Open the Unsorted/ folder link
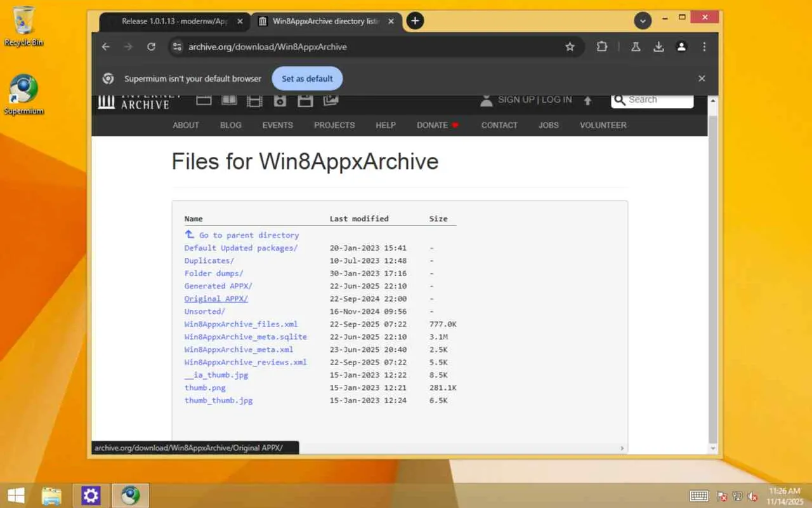Viewport: 812px width, 508px height. 205,311
